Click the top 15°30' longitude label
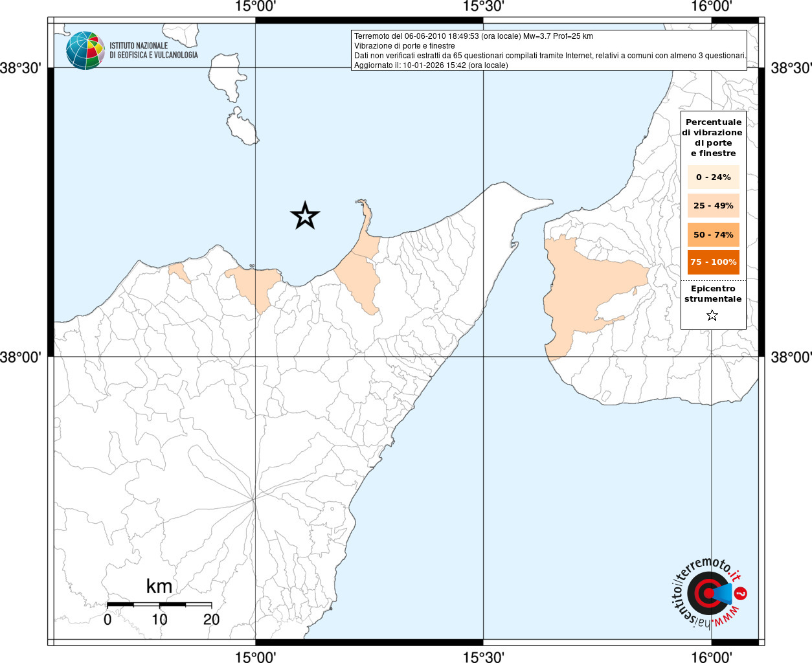 484,7
